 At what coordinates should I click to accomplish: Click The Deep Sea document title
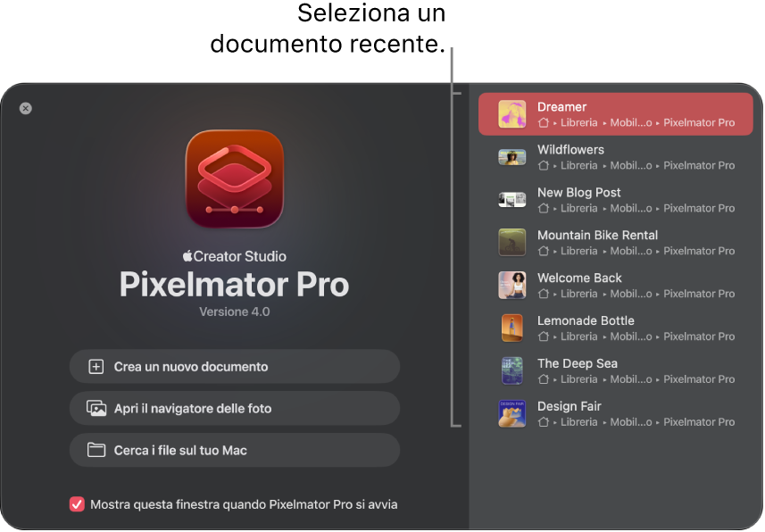click(x=578, y=363)
